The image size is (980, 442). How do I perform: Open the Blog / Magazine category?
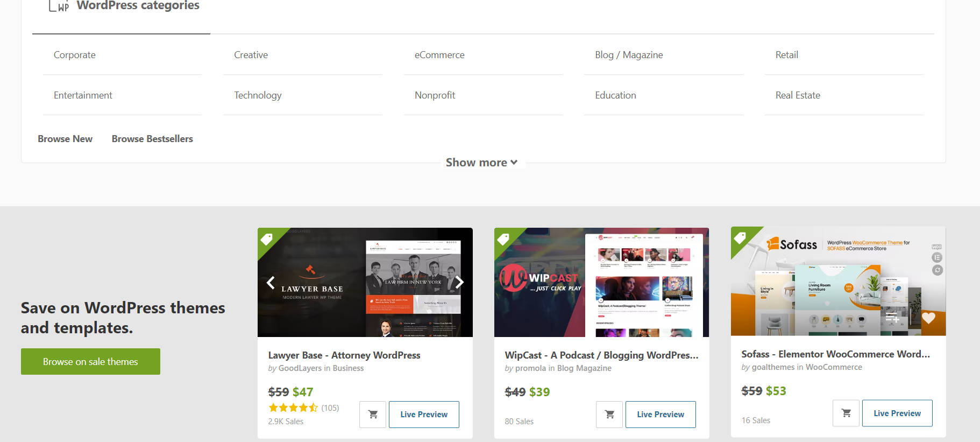(x=629, y=55)
